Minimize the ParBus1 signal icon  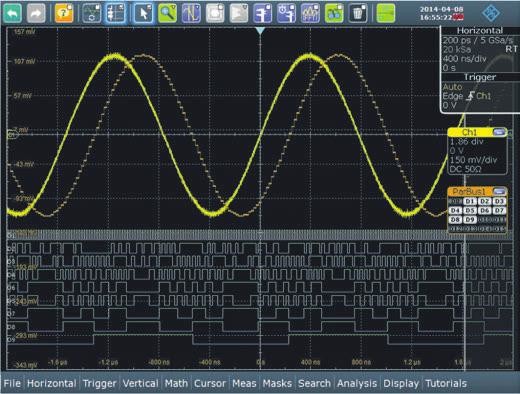499,191
